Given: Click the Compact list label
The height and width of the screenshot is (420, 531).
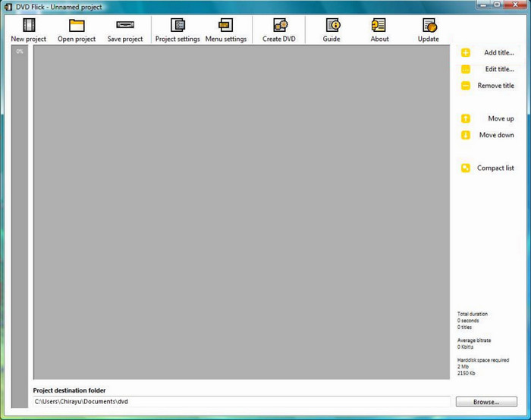Looking at the screenshot, I should pos(495,168).
